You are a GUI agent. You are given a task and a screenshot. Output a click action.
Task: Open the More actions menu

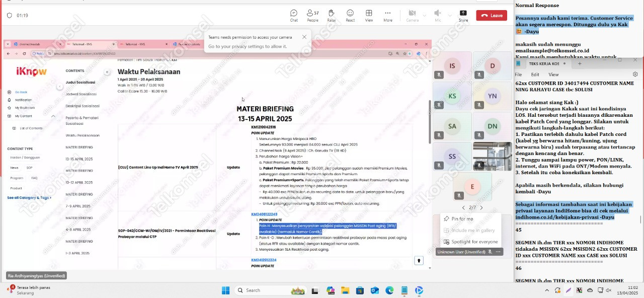387,15
